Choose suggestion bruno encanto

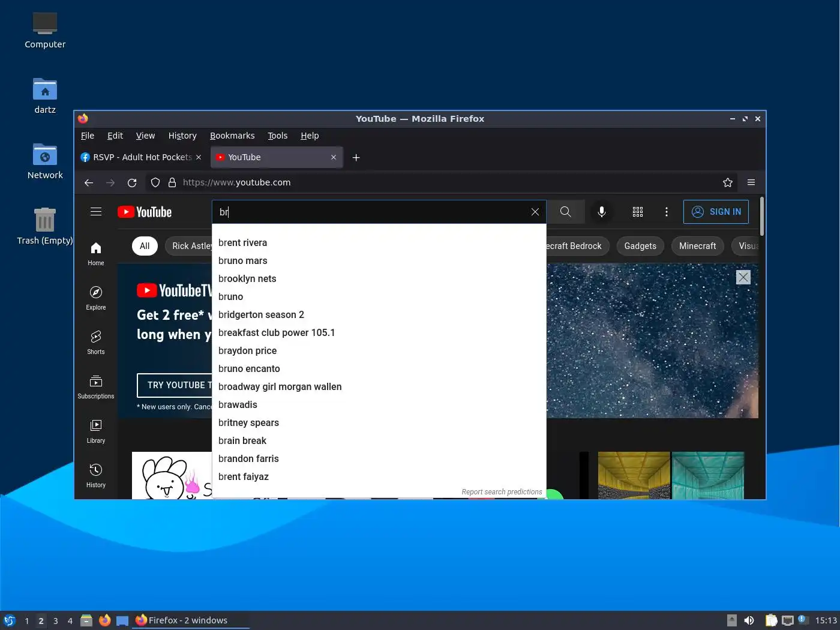(379, 368)
